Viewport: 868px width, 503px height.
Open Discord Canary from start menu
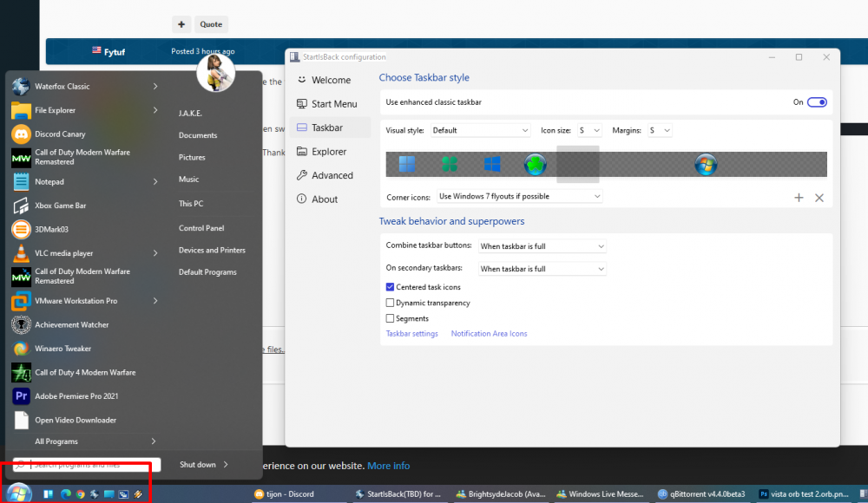60,134
